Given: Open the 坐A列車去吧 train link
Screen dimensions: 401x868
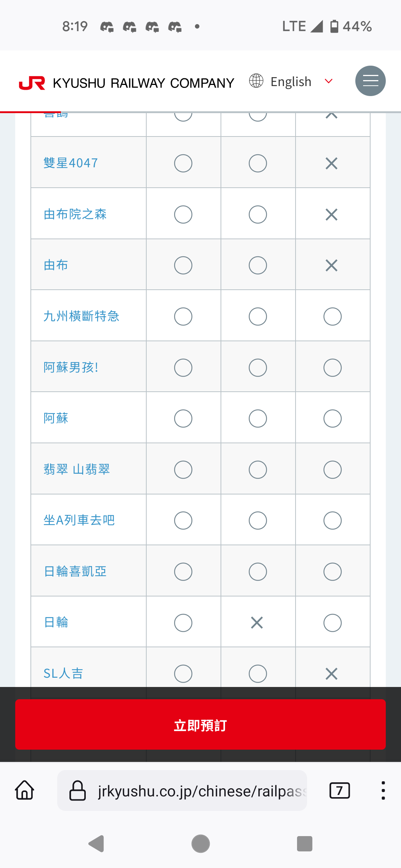Looking at the screenshot, I should [x=79, y=520].
